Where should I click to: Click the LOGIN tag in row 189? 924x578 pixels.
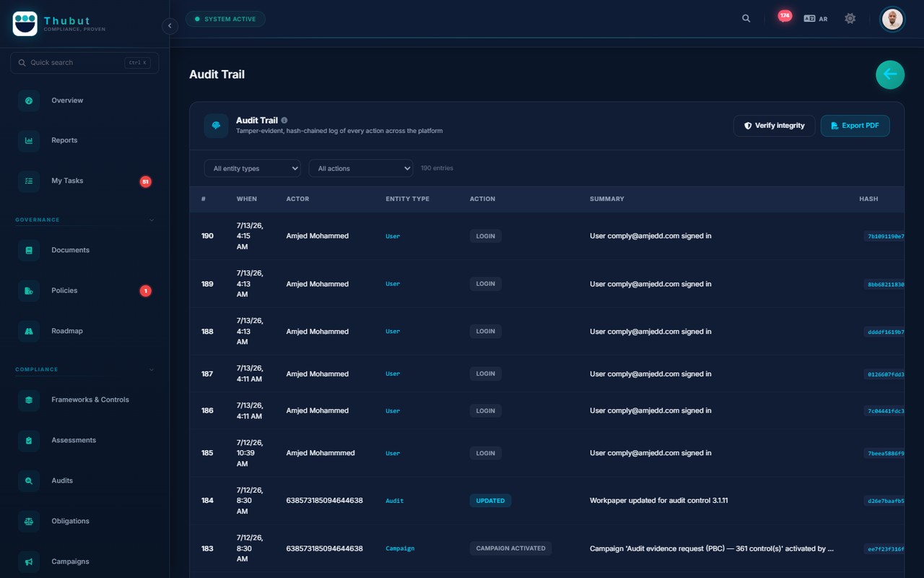486,284
